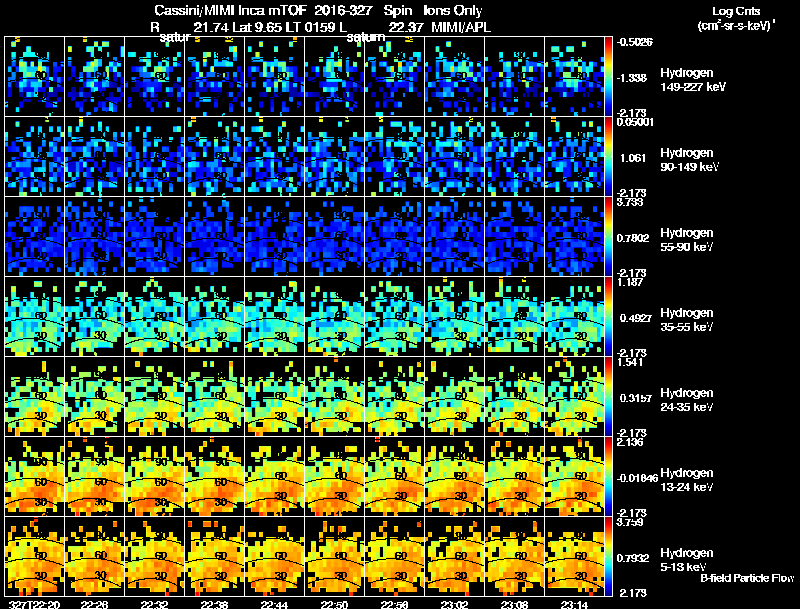
Task: Click the '23:08' time axis label
Action: click(514, 605)
